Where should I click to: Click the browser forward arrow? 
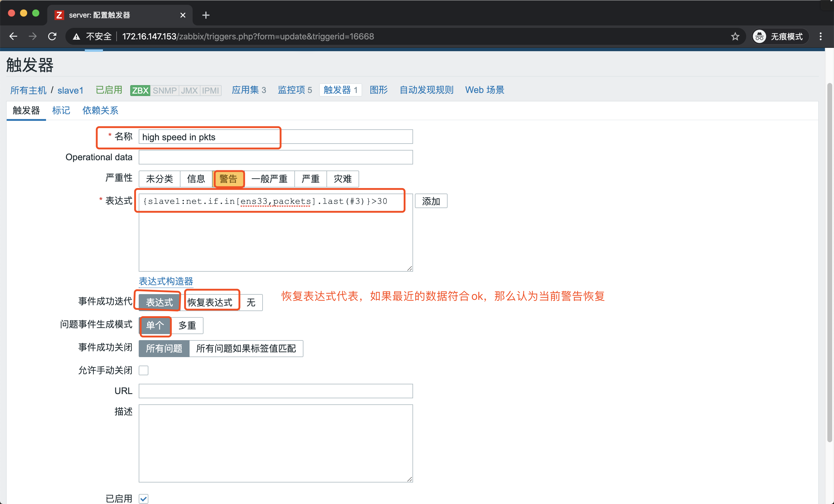click(x=32, y=36)
